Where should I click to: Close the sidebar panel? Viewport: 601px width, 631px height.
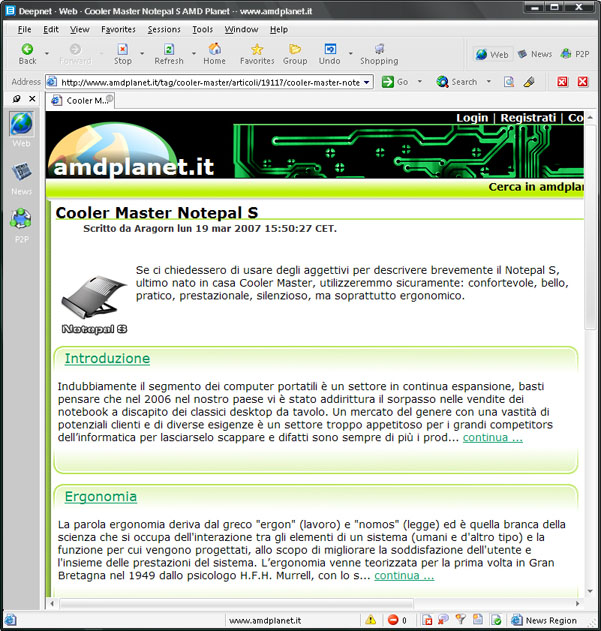point(32,99)
